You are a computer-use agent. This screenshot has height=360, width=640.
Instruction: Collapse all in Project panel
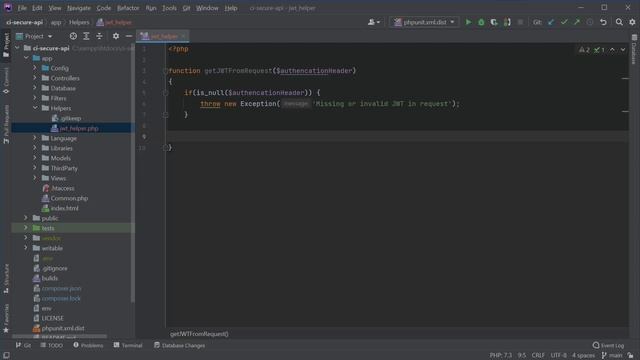click(x=99, y=36)
